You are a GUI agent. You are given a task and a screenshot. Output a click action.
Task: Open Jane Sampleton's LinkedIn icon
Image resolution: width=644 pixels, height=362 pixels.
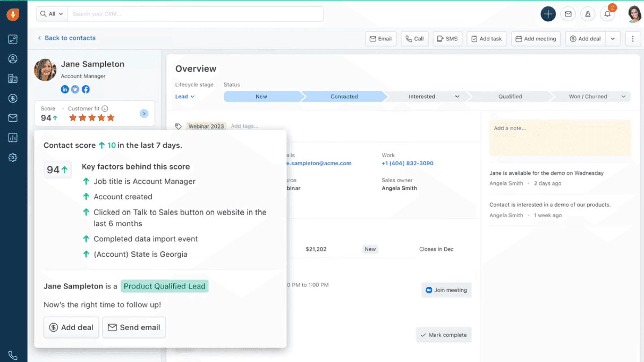point(65,89)
